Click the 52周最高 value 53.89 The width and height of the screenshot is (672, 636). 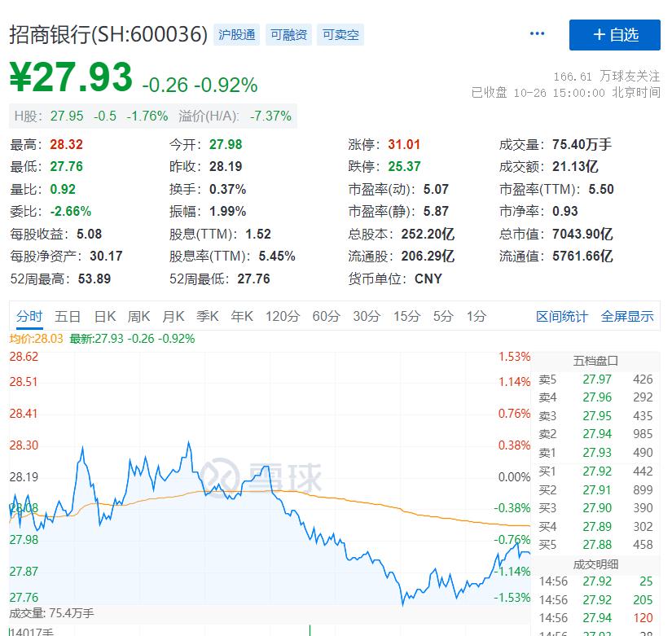[94, 279]
